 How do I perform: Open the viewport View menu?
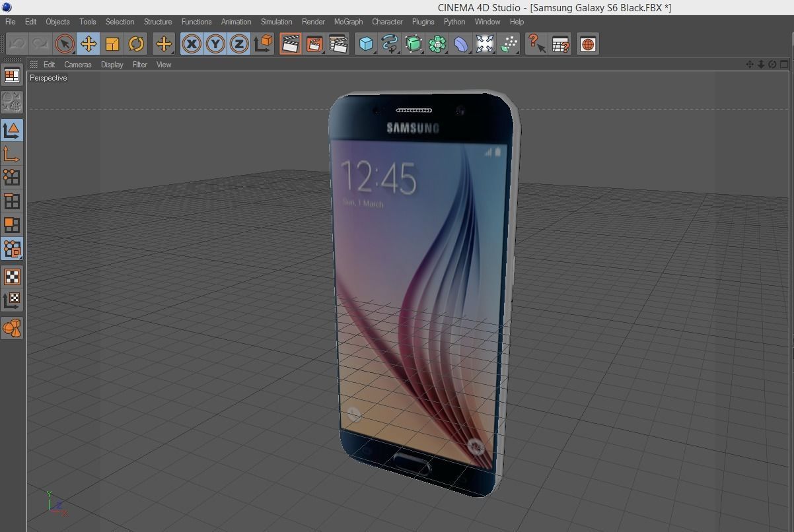pyautogui.click(x=164, y=65)
